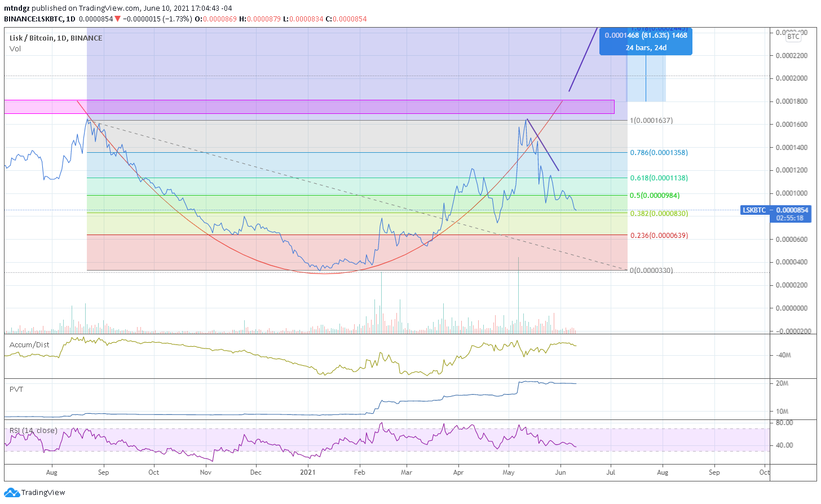Click the 02:55:18 bar countdown timer
This screenshot has height=504, width=821.
pyautogui.click(x=789, y=218)
